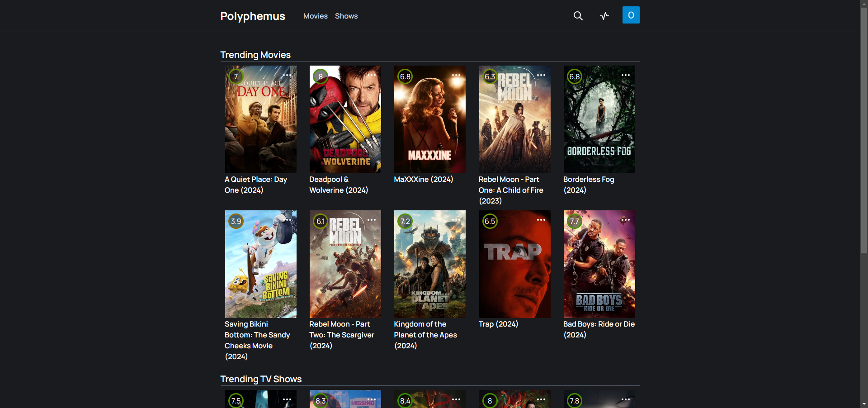Open options menu on Rebel Moon Part One poster
The height and width of the screenshot is (408, 868).
coord(541,75)
